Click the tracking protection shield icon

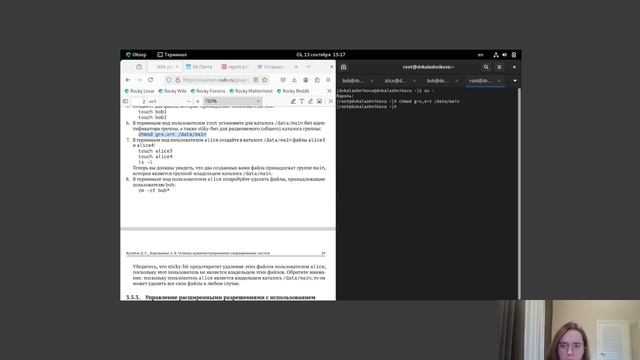169,80
